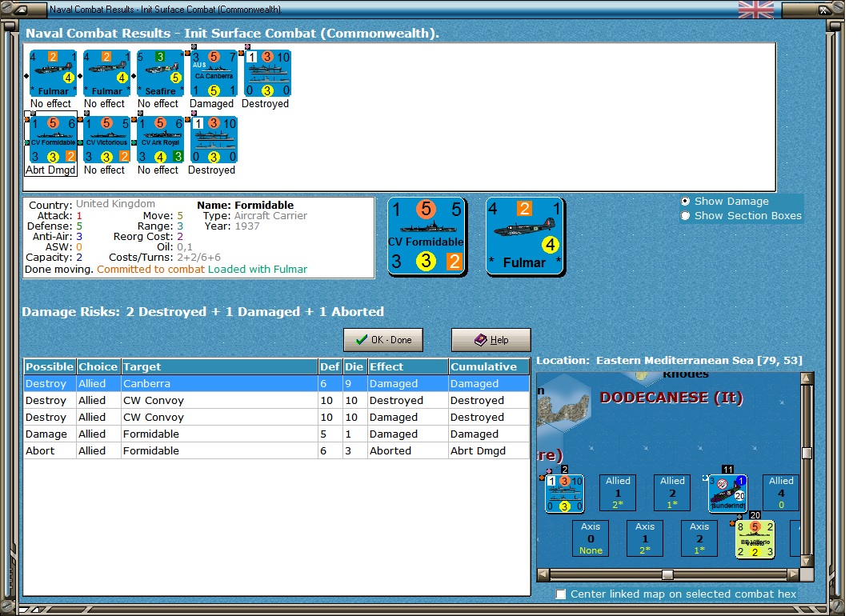Image resolution: width=865 pixels, height=616 pixels.
Task: Click the Def column header
Action: 330,366
